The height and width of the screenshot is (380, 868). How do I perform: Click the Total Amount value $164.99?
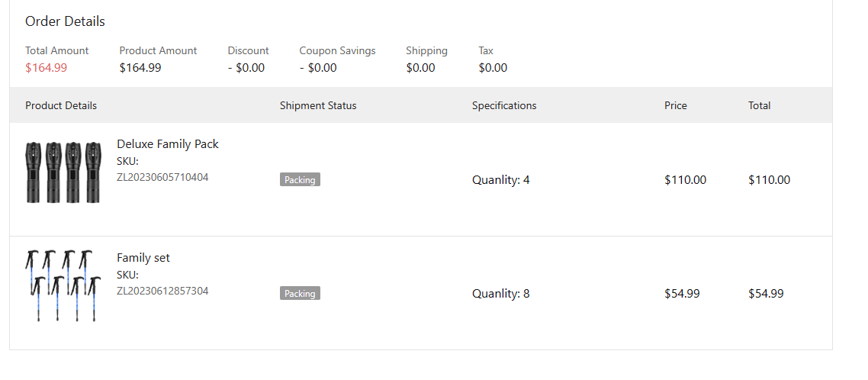pyautogui.click(x=46, y=68)
